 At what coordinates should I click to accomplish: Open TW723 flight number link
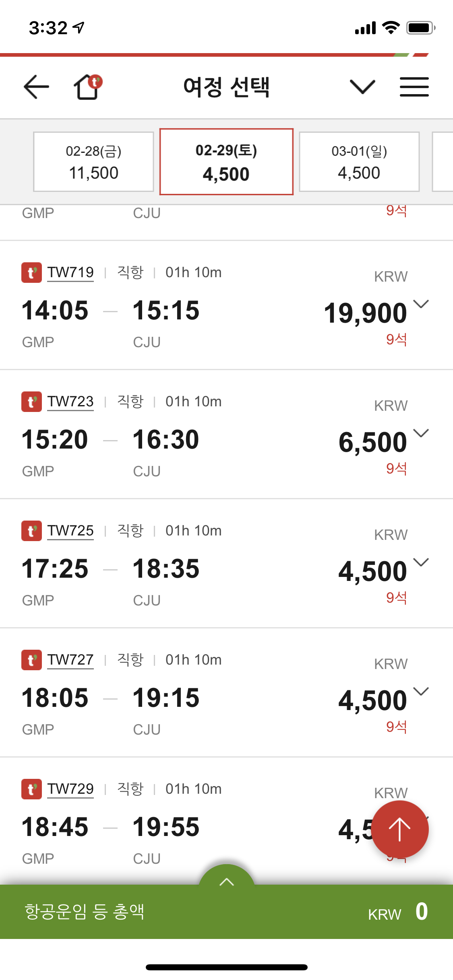[70, 401]
